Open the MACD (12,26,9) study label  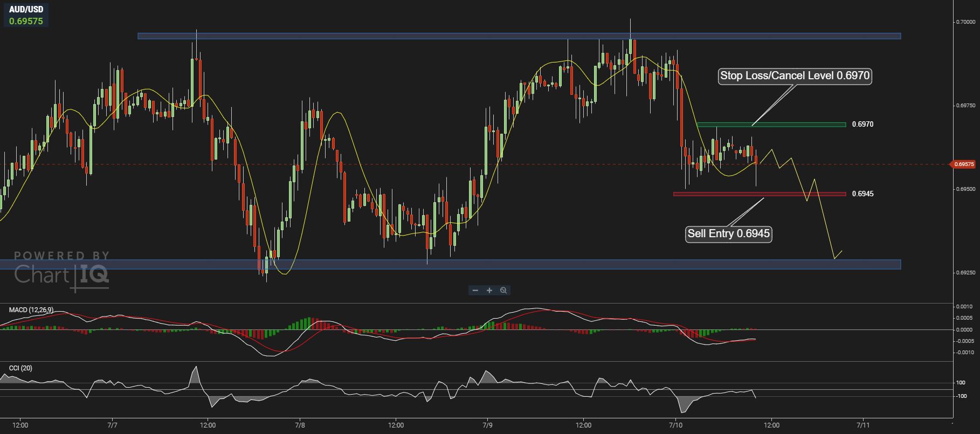click(x=31, y=310)
